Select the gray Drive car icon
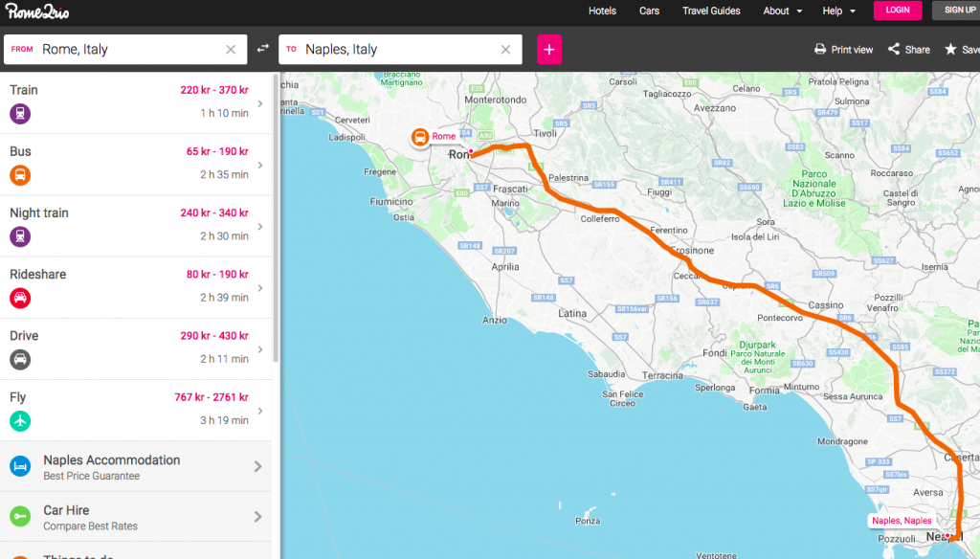The image size is (980, 559). (x=20, y=360)
